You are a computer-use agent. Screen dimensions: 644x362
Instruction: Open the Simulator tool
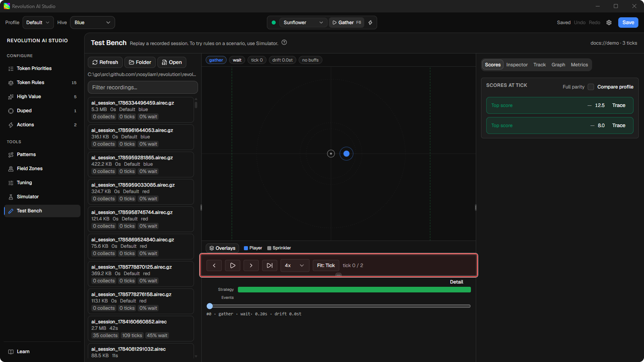coord(42,197)
